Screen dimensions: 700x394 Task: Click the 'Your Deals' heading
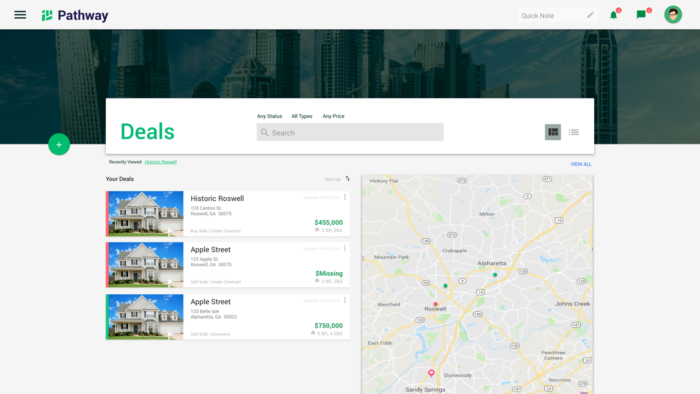coord(120,179)
